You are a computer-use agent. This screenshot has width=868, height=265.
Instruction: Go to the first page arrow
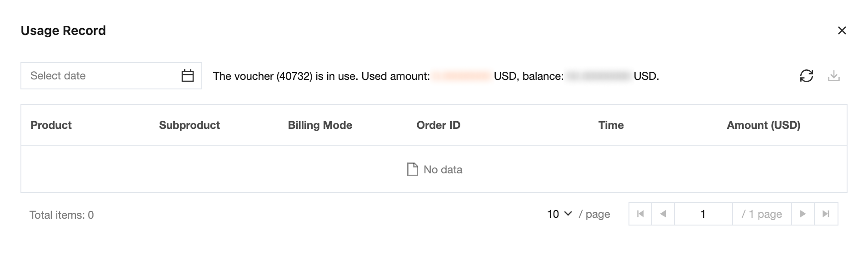640,214
